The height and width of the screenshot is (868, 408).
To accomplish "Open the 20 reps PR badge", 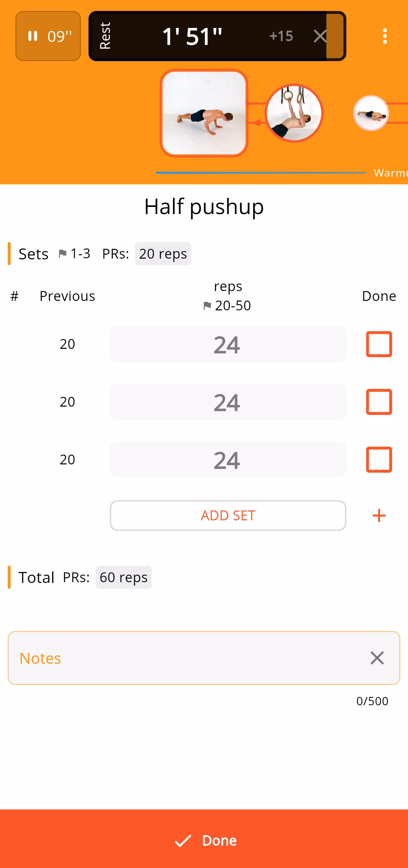I will 163,254.
